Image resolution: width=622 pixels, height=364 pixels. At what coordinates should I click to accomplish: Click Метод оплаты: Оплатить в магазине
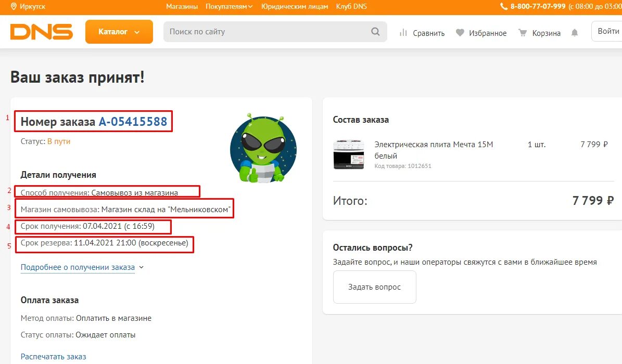point(86,318)
